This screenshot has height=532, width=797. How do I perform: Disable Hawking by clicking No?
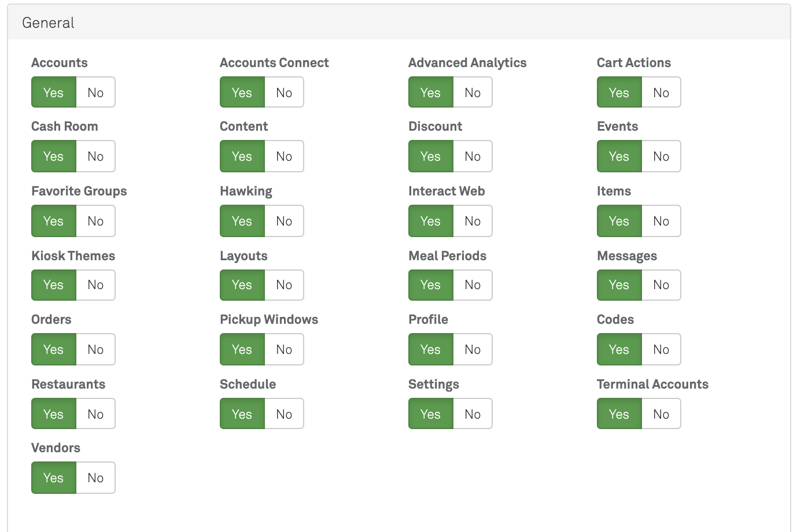[284, 221]
